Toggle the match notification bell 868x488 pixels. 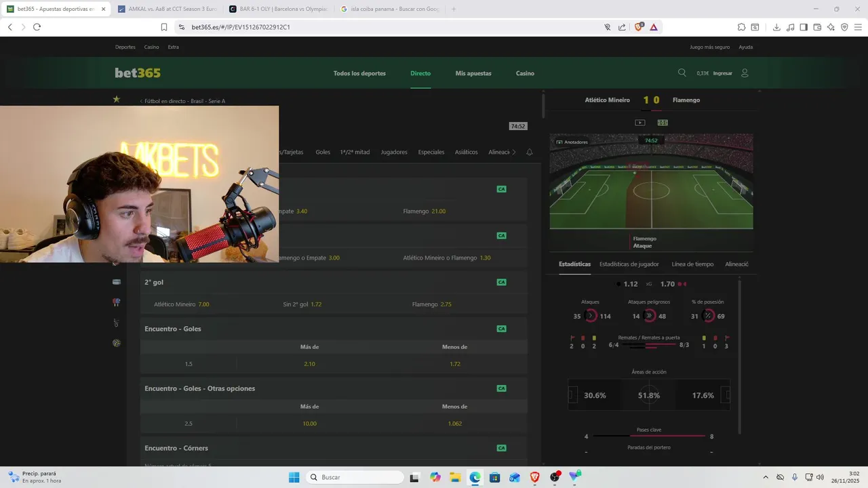pyautogui.click(x=530, y=152)
